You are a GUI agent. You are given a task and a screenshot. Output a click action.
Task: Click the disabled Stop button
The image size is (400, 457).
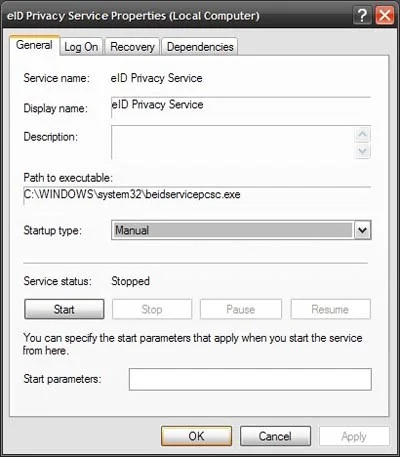tap(152, 309)
